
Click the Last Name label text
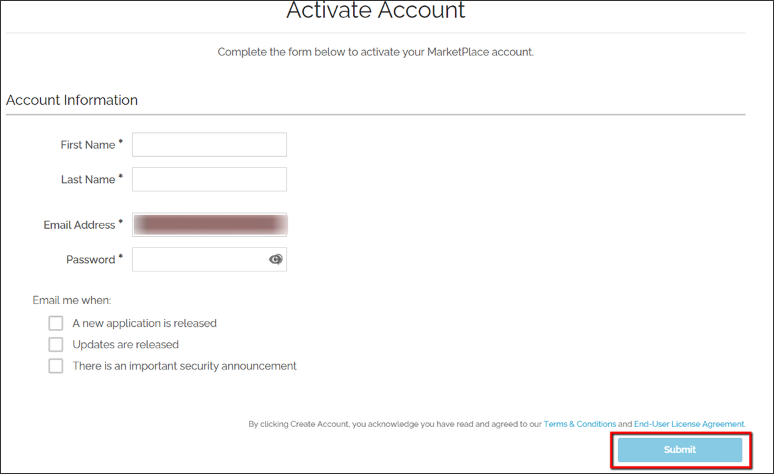[88, 179]
